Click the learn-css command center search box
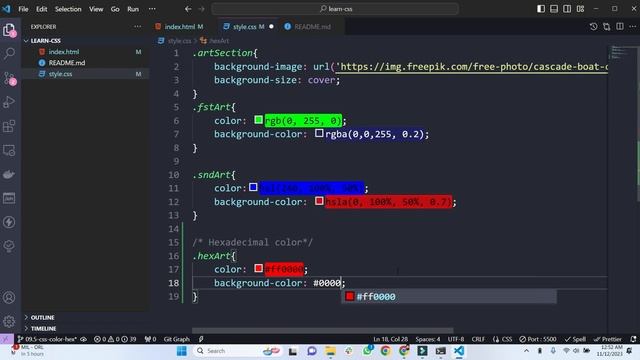The height and width of the screenshot is (360, 640). [x=335, y=9]
